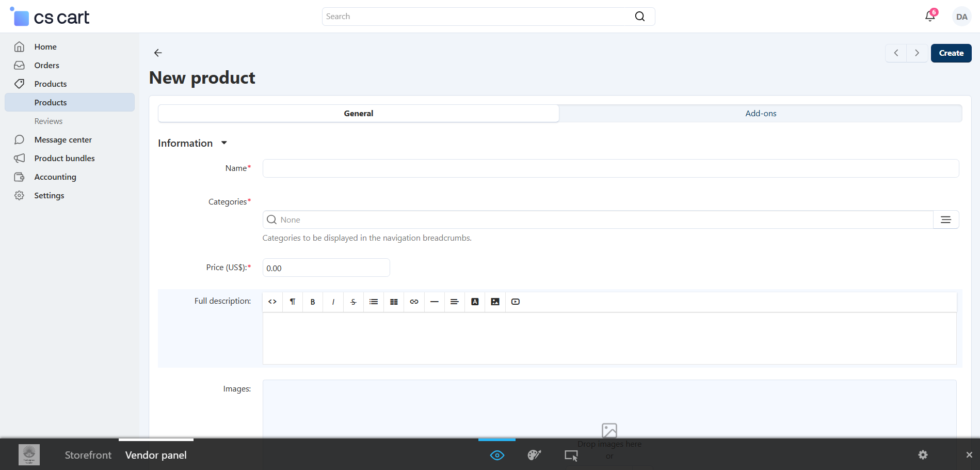Viewport: 980px width, 470px height.
Task: Collapse the Information section
Action: pyautogui.click(x=224, y=143)
